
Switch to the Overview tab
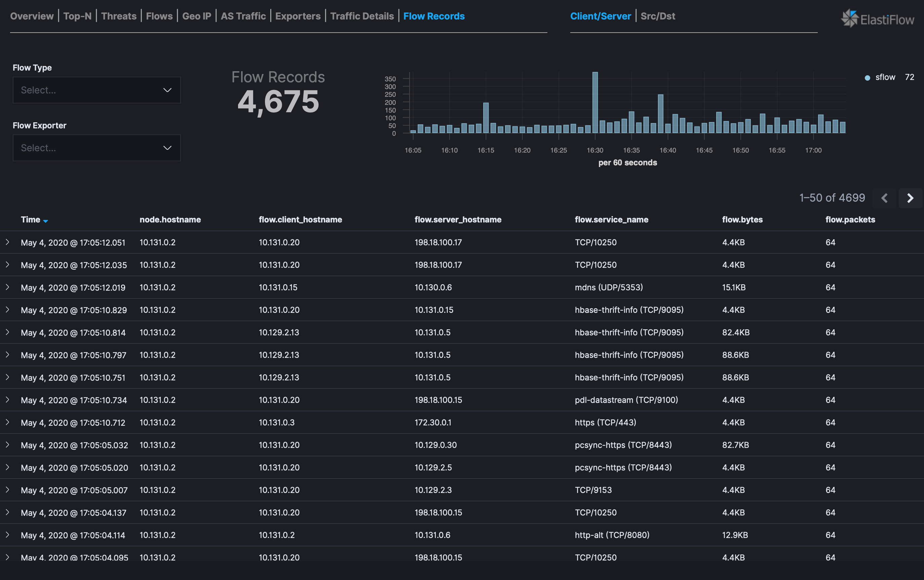coord(32,16)
